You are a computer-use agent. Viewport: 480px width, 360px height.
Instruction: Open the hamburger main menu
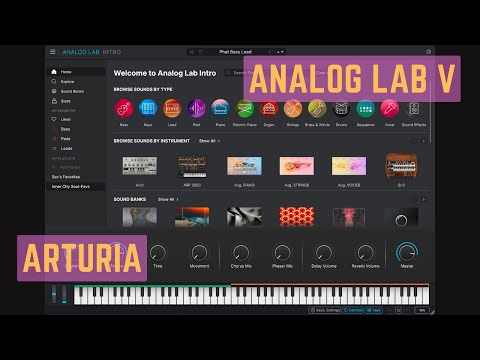click(53, 52)
